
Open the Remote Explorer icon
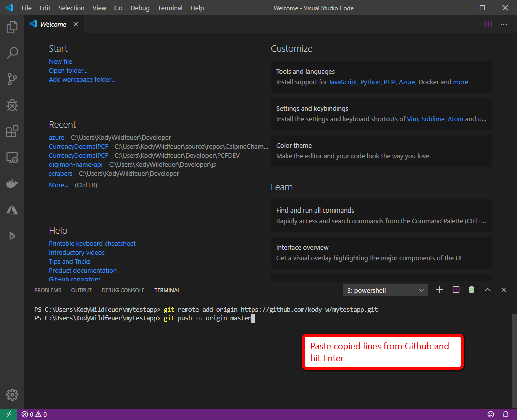click(x=12, y=158)
